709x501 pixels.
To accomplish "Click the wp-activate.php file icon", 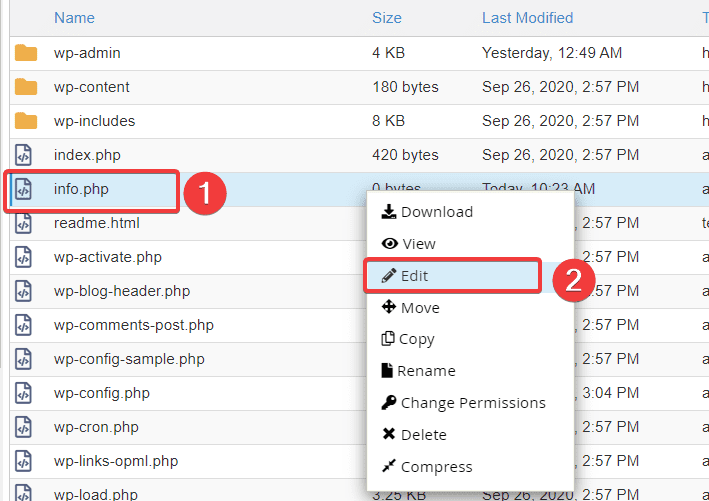I will click(x=26, y=257).
